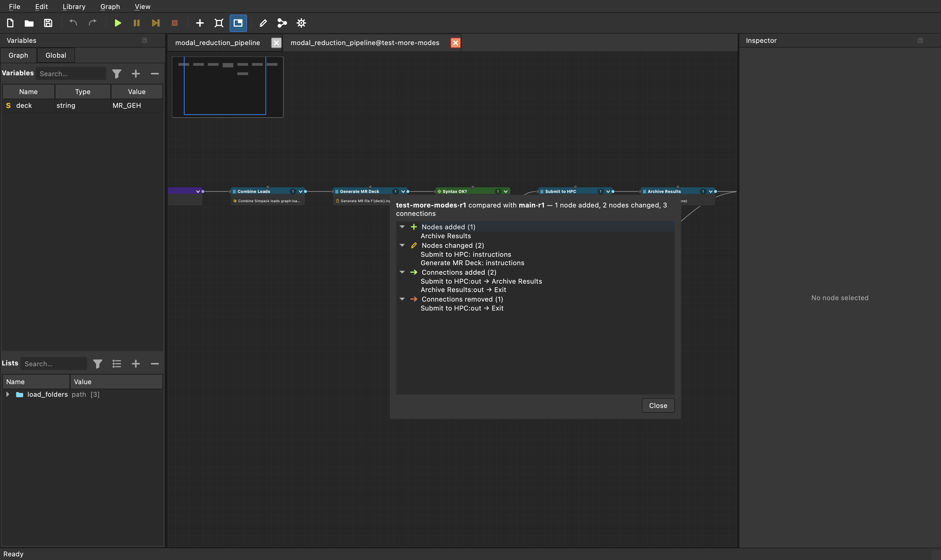The image size is (941, 560).
Task: Expand the load_folders list
Action: click(8, 394)
